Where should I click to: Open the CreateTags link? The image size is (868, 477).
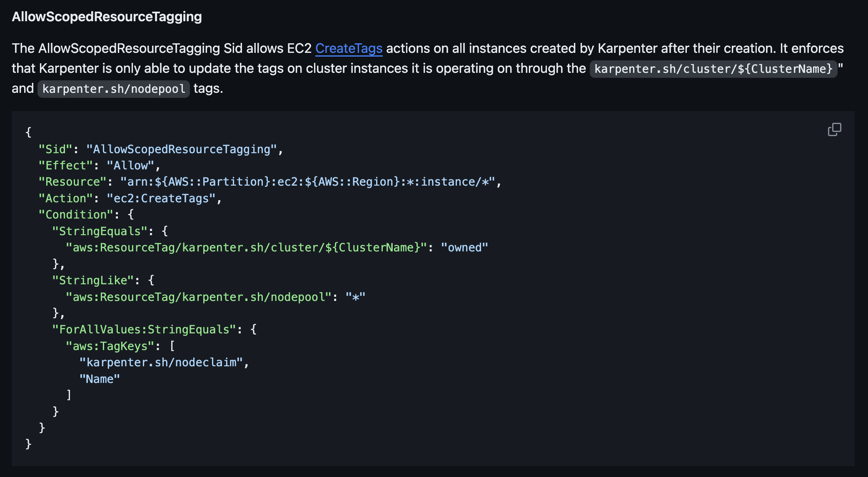pyautogui.click(x=349, y=49)
